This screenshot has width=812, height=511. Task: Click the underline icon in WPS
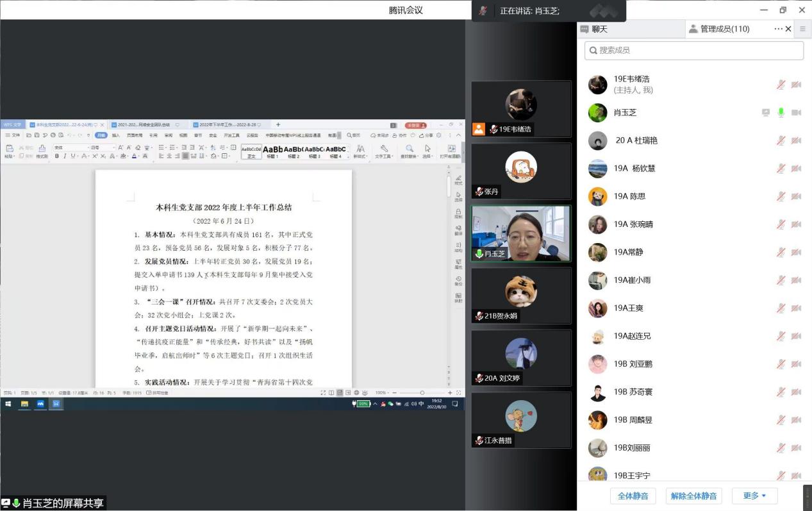(x=72, y=156)
